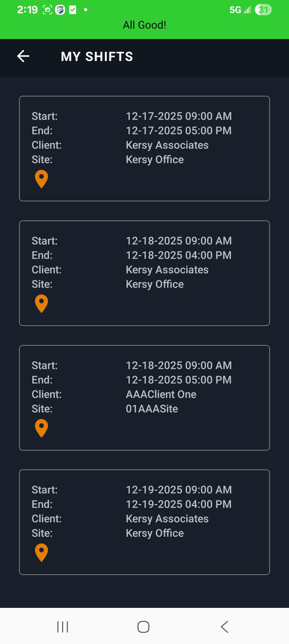Tap start time 12-18-2025 09:00 AM for Kersy Associates

tap(178, 241)
